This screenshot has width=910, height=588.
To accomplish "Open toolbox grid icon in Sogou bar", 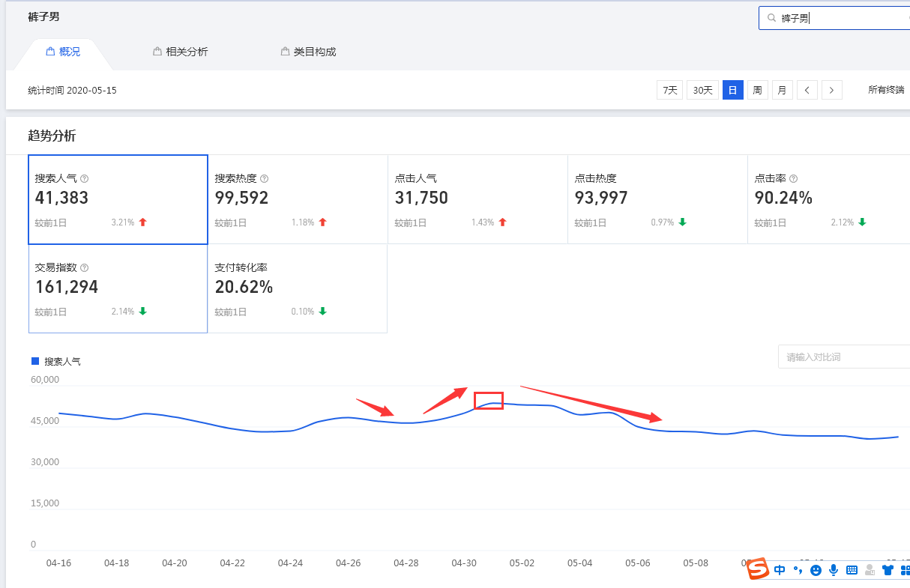I will click(x=904, y=570).
